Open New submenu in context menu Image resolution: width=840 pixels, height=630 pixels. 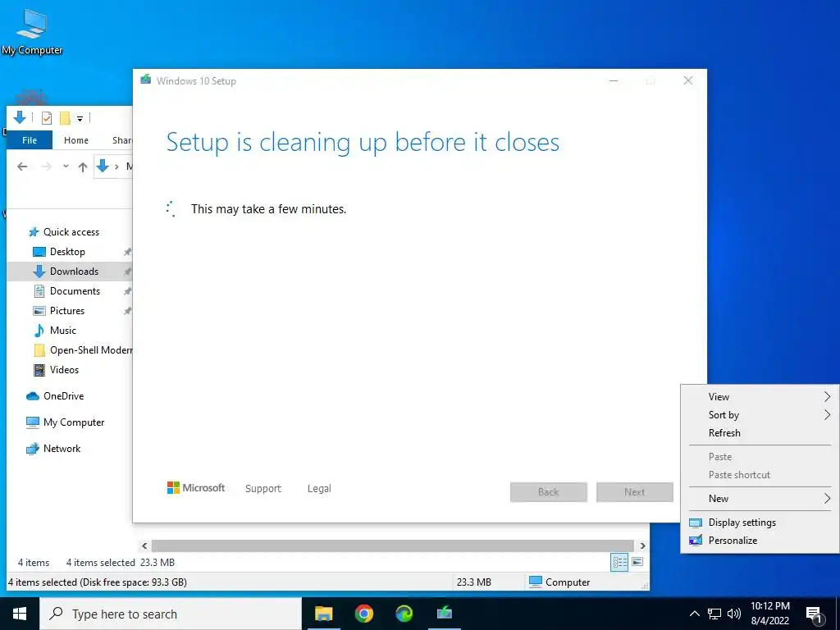[760, 499]
